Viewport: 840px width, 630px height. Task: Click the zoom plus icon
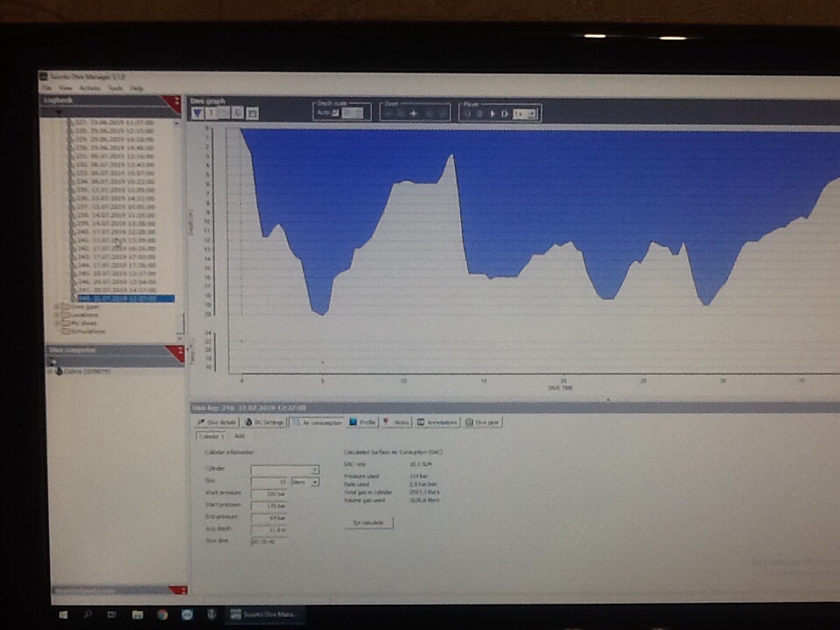pyautogui.click(x=414, y=113)
